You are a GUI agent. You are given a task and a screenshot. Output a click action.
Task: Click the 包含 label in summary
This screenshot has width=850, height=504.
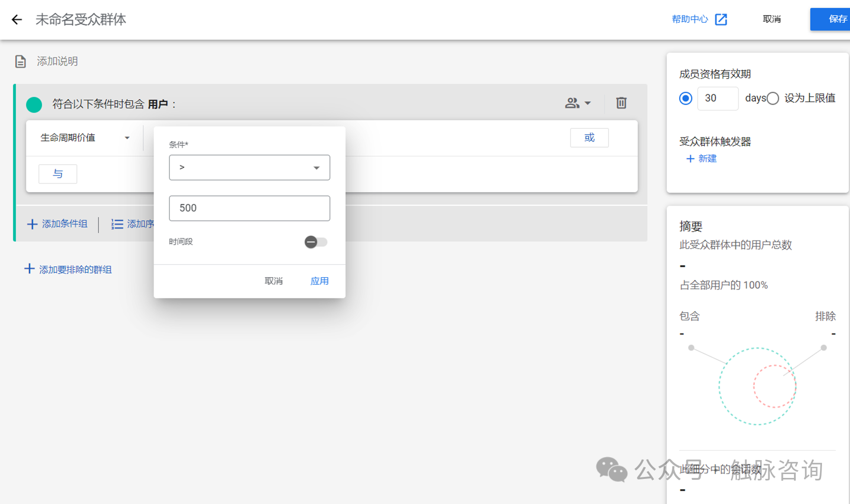click(689, 316)
